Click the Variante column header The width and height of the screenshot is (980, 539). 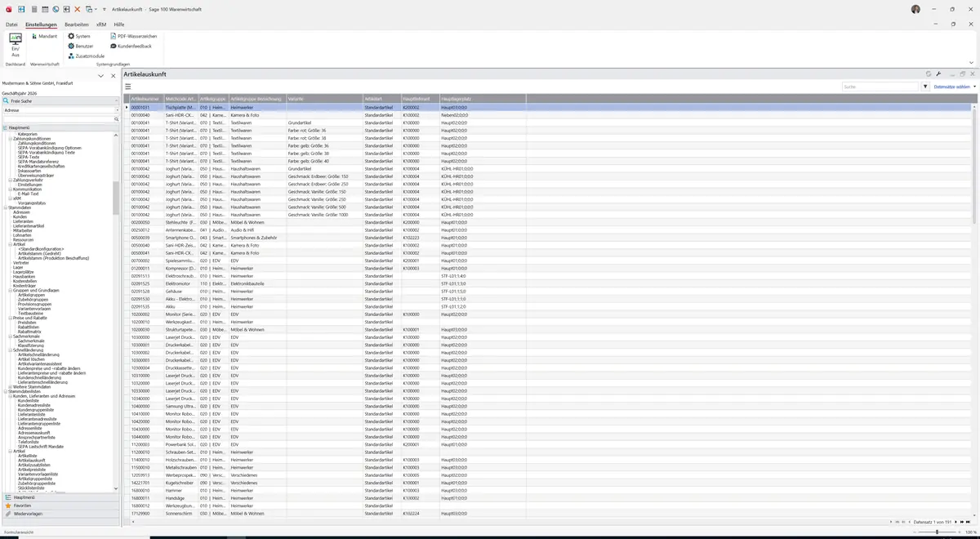click(x=324, y=99)
